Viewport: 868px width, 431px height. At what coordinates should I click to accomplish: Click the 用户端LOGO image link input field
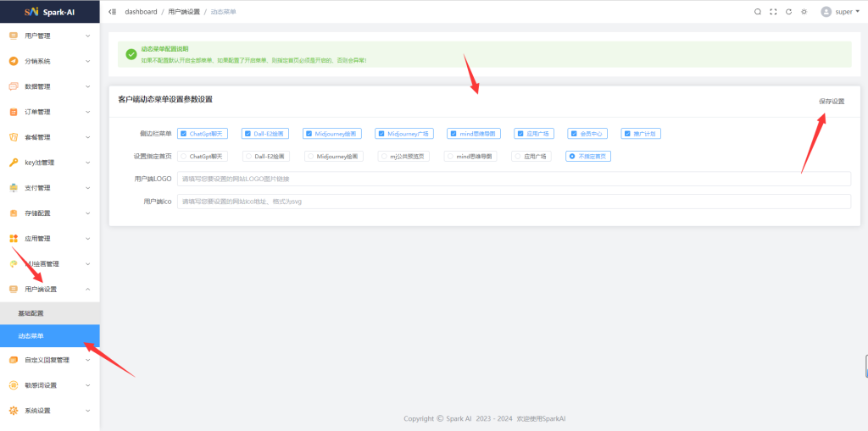click(513, 179)
